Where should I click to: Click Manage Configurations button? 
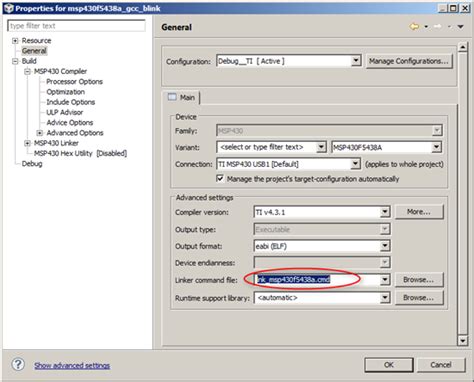pos(409,61)
